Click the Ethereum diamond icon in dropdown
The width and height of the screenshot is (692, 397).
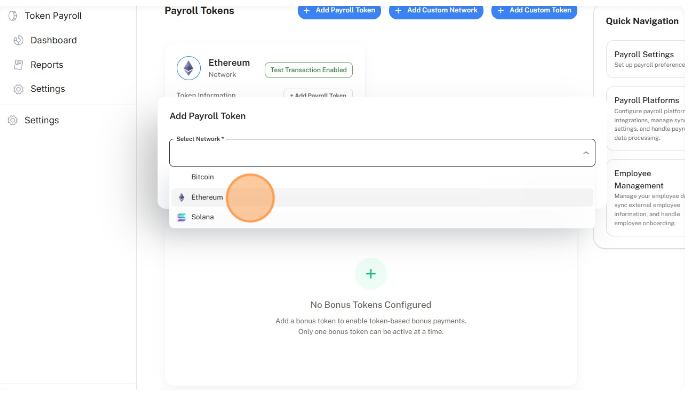[181, 197]
